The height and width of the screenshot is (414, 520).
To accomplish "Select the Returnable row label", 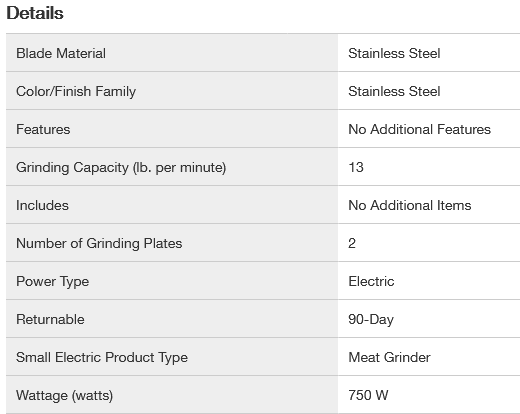I will coord(50,319).
